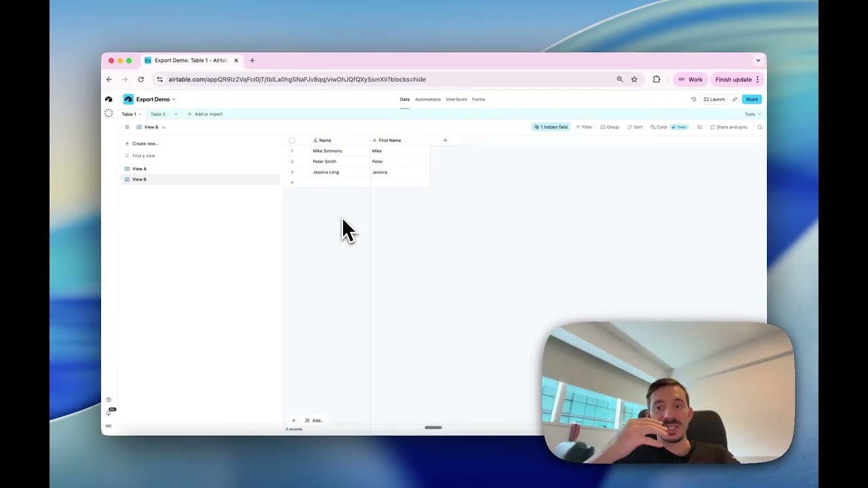
Task: Click the account avatar at rail bottom
Action: pos(108,426)
